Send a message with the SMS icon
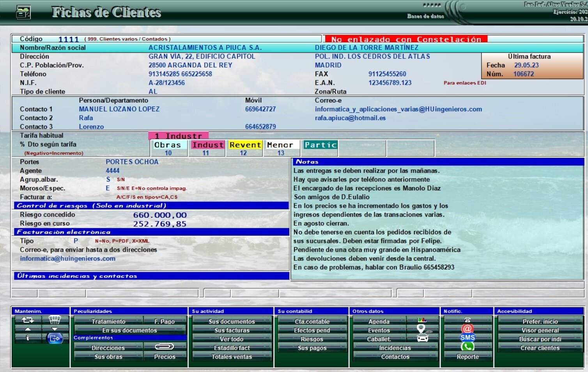Image resolution: width=588 pixels, height=372 pixels. point(467,338)
